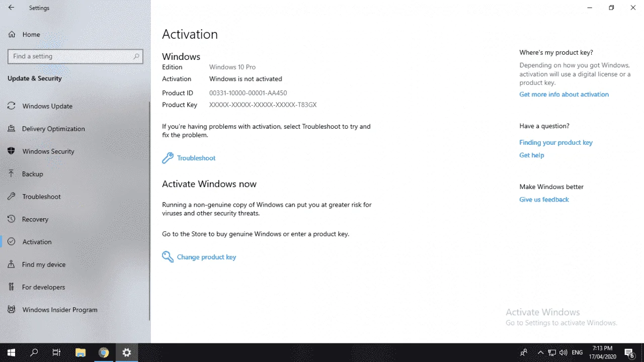
Task: Open the People icon in system tray
Action: [x=524, y=352]
